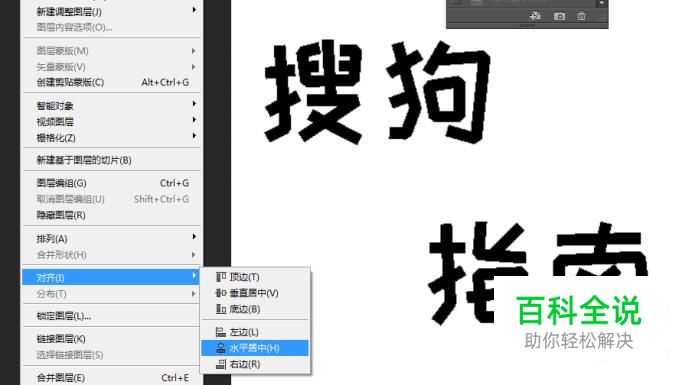Choose 取消图层编组(U) menu entry

pyautogui.click(x=111, y=199)
